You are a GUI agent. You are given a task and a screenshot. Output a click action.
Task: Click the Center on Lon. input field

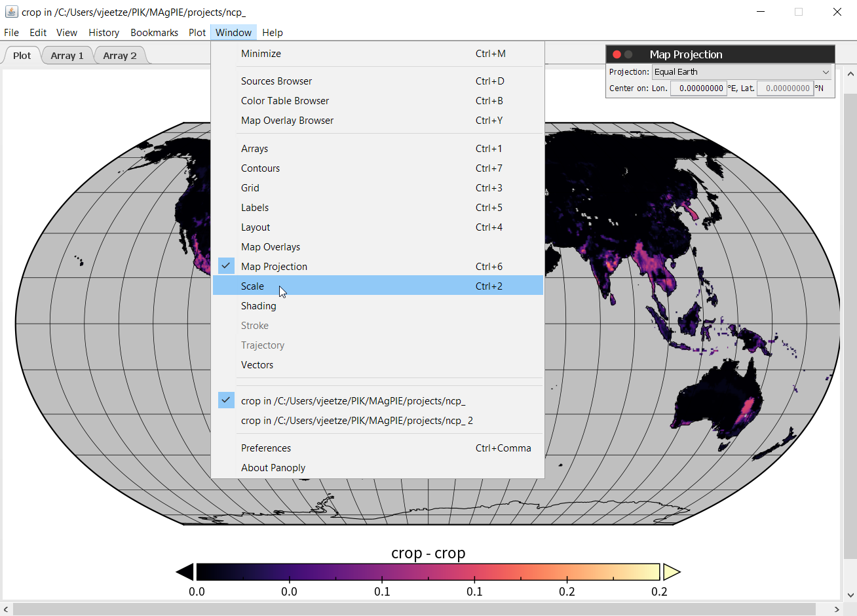(698, 88)
